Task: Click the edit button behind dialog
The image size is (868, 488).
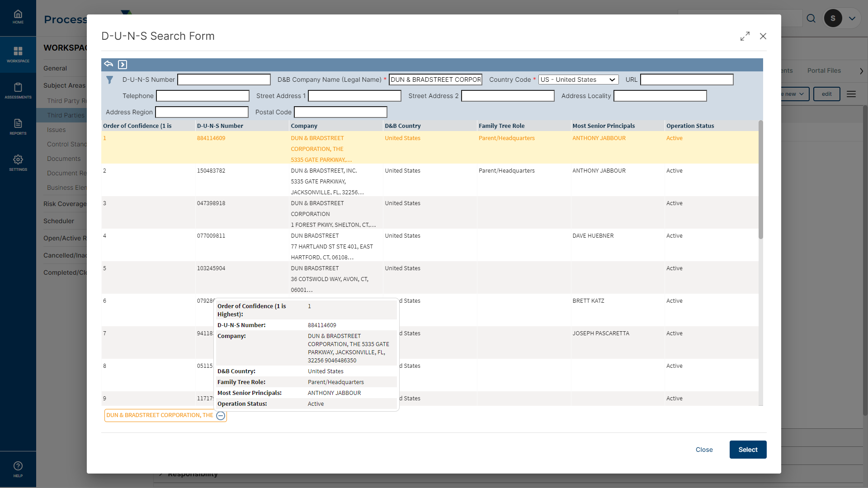Action: tap(826, 94)
